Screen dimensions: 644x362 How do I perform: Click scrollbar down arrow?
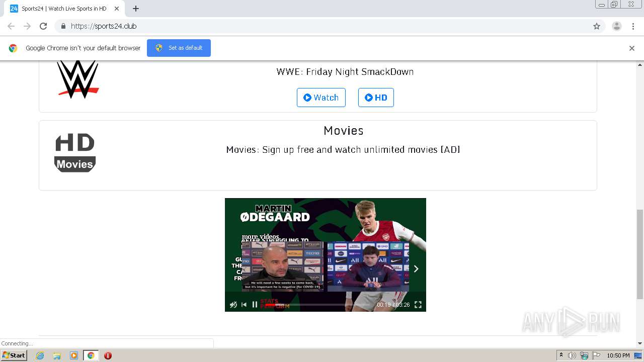[x=640, y=343]
